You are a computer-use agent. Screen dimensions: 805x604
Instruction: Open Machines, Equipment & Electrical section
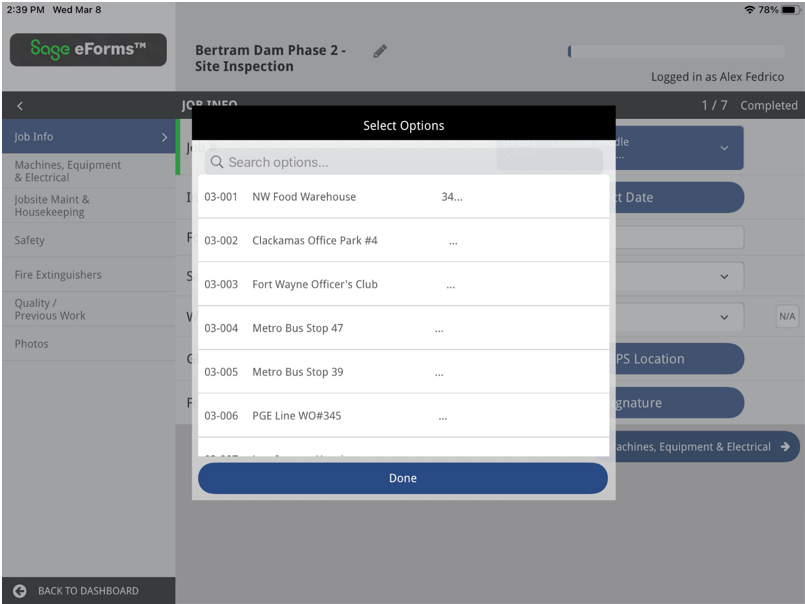point(89,171)
